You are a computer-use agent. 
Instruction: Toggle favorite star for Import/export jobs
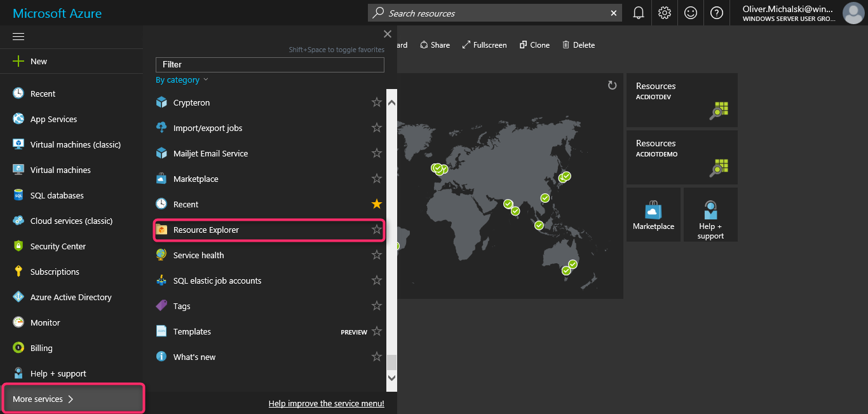tap(377, 128)
